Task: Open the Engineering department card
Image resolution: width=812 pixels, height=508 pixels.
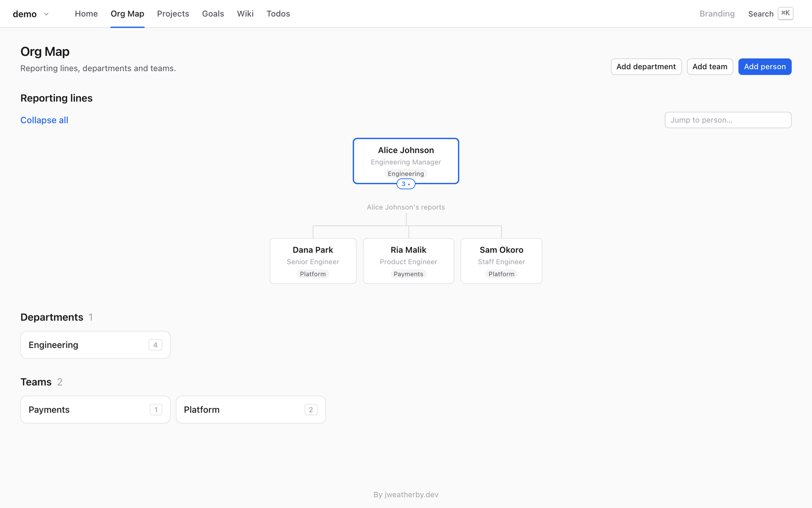Action: point(95,345)
